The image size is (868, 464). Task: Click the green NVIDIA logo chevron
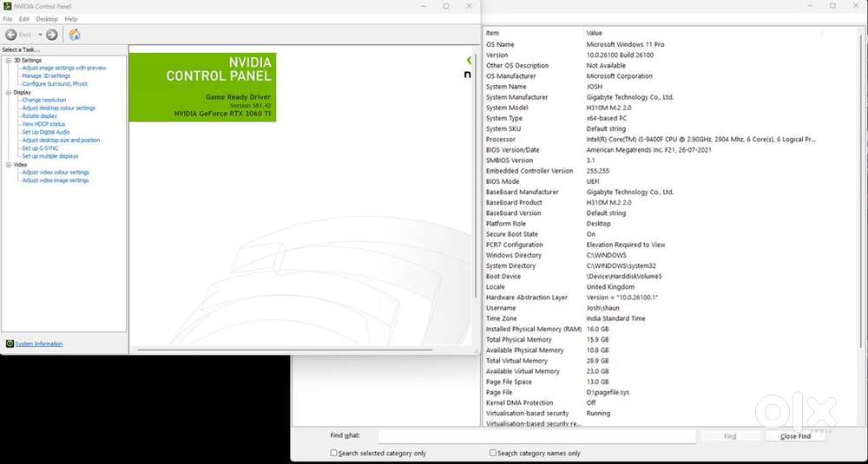click(x=469, y=61)
